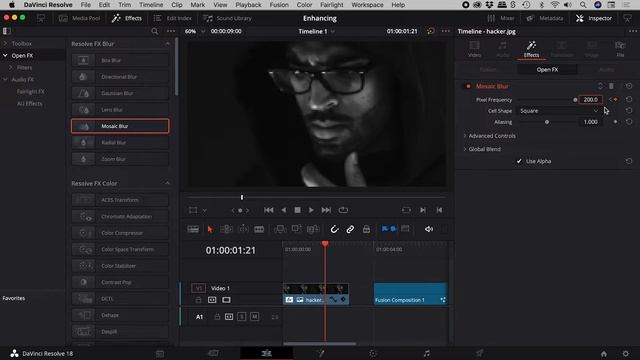Select the Directional Blur effect

120,77
